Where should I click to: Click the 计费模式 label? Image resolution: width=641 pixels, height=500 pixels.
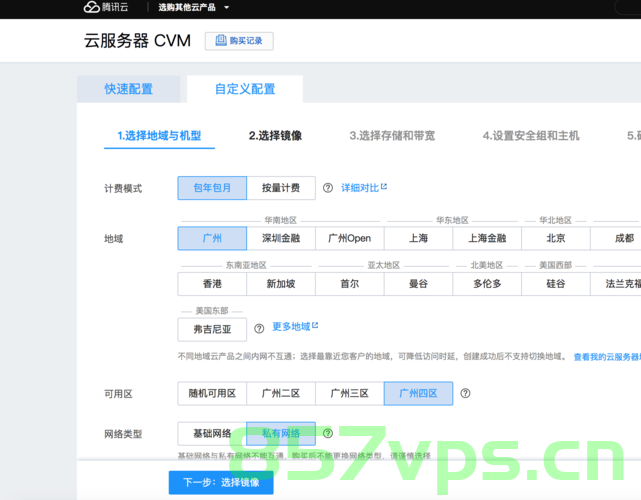(123, 188)
